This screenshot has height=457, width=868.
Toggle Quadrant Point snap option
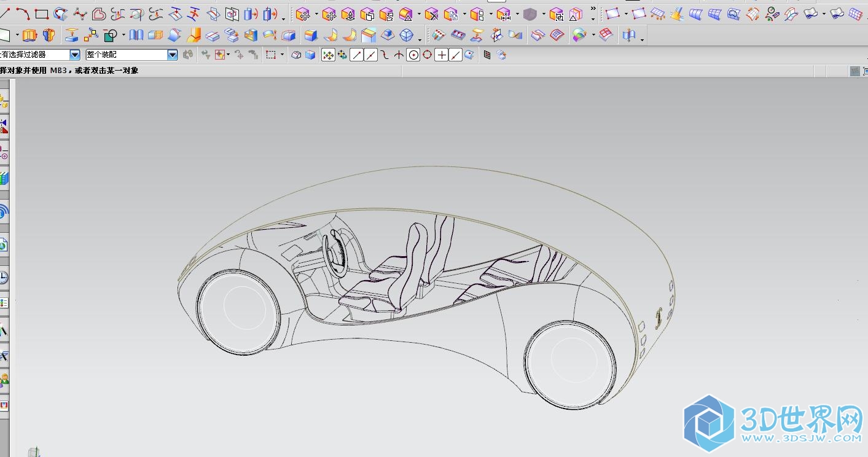point(427,55)
